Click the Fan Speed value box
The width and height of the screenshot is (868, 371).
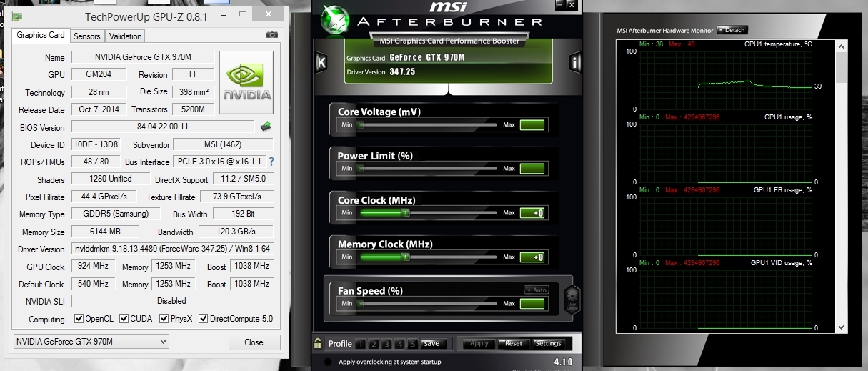[532, 304]
